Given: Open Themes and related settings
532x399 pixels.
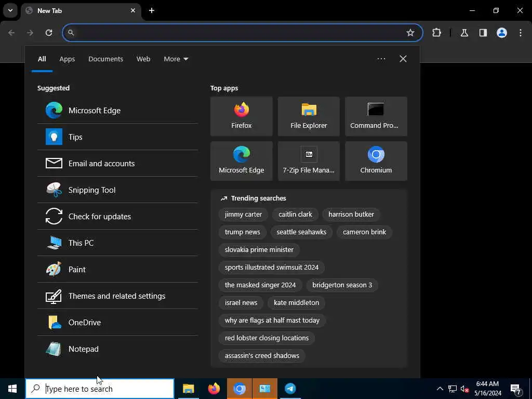Looking at the screenshot, I should click(x=117, y=296).
